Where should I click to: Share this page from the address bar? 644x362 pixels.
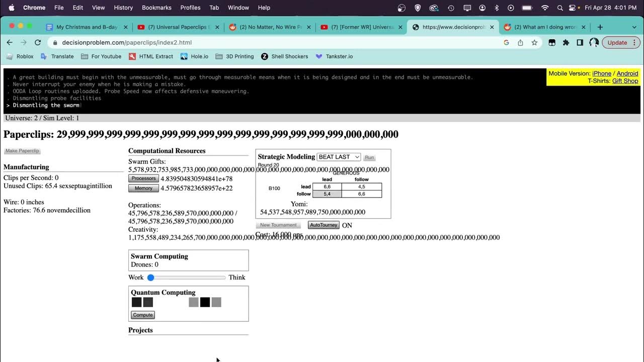pyautogui.click(x=520, y=43)
